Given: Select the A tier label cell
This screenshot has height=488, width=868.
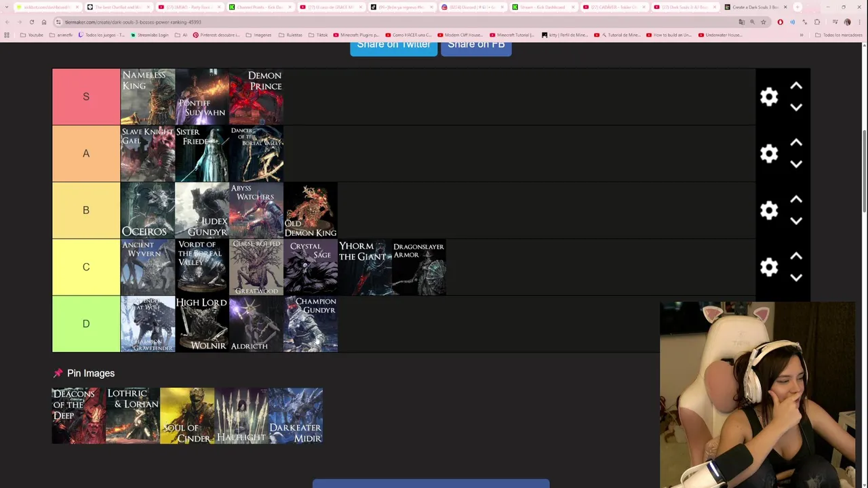Looking at the screenshot, I should (x=86, y=154).
